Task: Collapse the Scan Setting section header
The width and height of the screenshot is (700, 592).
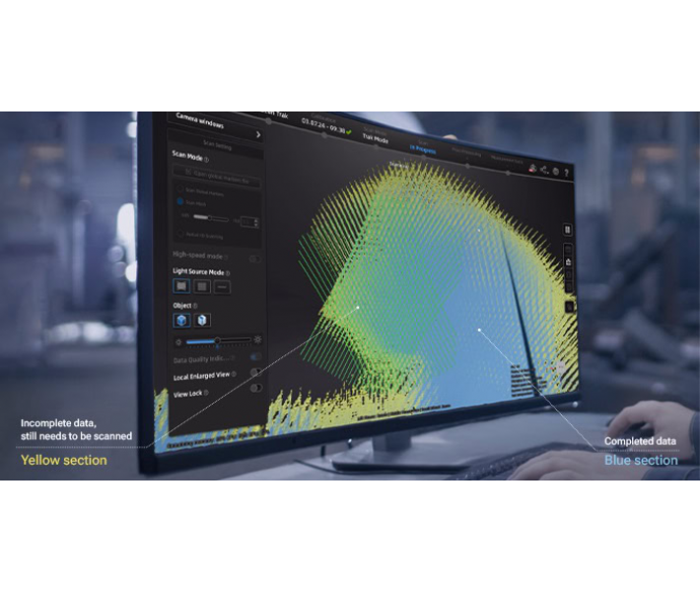Action: (216, 145)
